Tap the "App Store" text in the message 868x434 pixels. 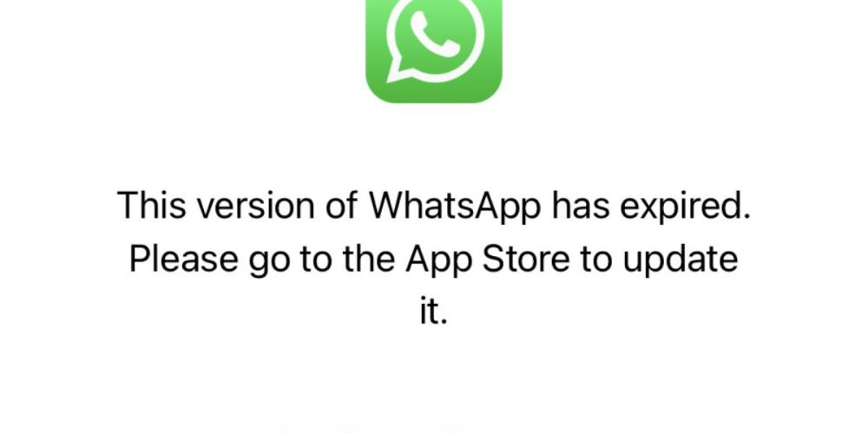coord(487,260)
